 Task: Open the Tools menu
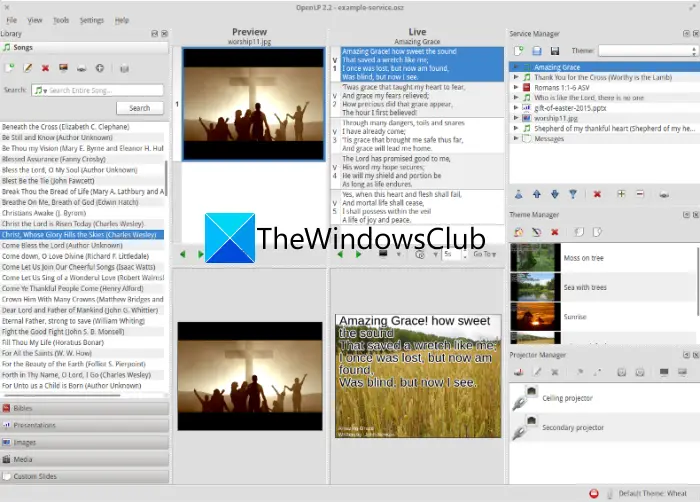pos(61,20)
